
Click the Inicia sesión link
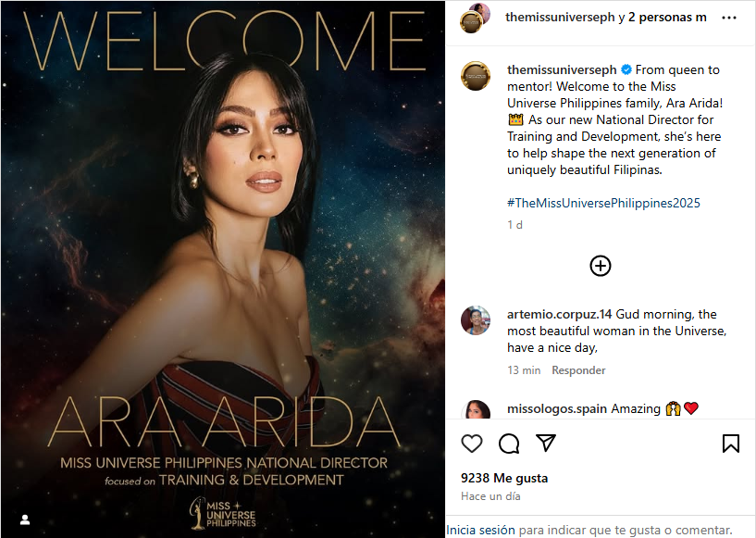click(x=480, y=530)
